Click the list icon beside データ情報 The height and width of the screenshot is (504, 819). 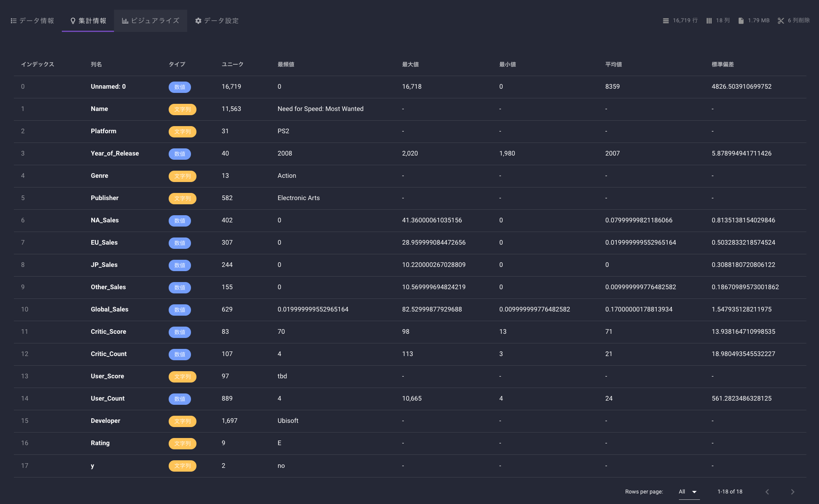tap(13, 21)
